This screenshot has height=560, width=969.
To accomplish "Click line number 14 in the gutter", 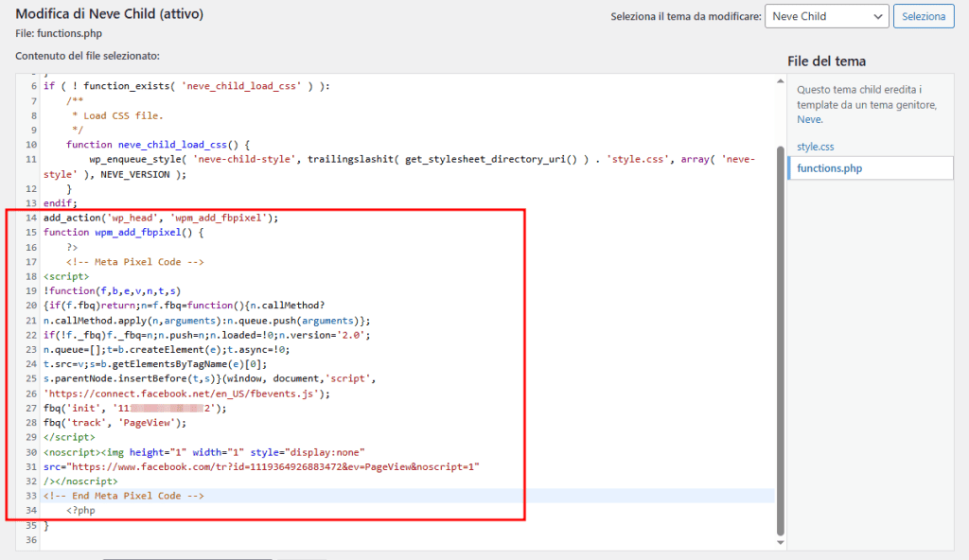I will [31, 218].
